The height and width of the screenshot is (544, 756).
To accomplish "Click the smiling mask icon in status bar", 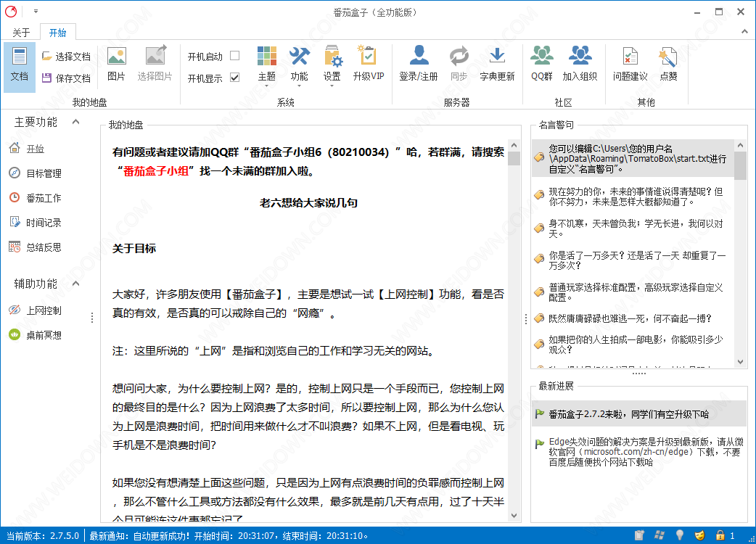I will click(699, 535).
